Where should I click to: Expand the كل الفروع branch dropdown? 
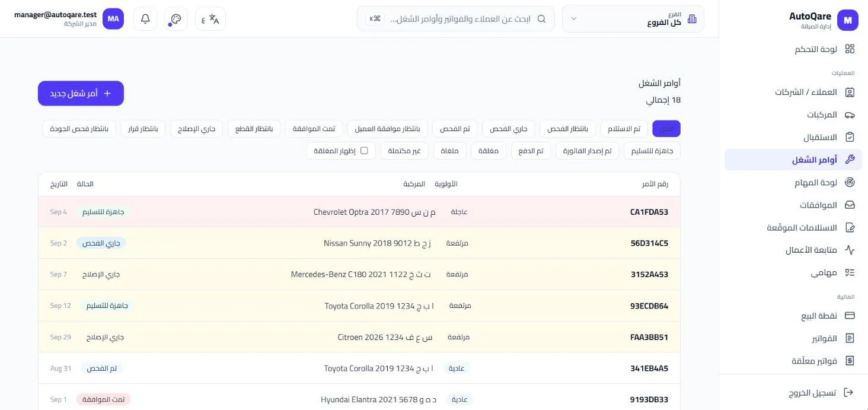click(633, 19)
